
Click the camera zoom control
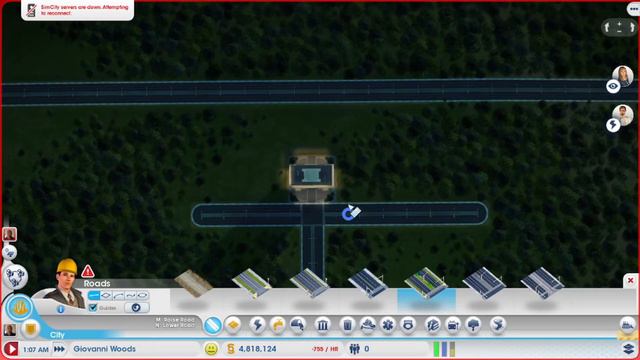(620, 27)
